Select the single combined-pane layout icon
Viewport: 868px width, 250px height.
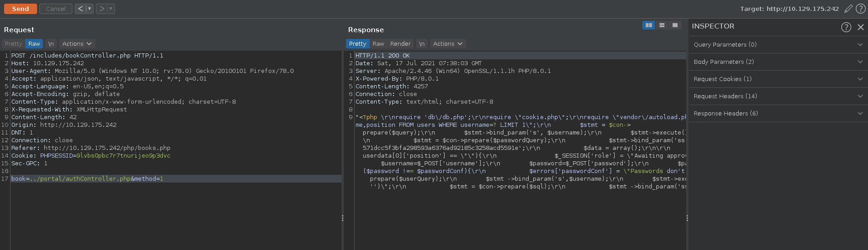(675, 25)
